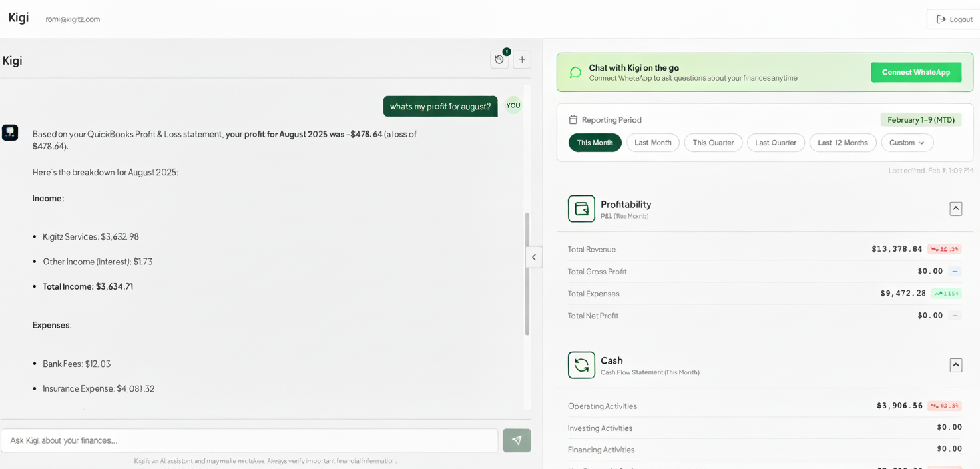Click the chat bubble icon in WhatsApp banner
This screenshot has height=469, width=980.
(575, 72)
